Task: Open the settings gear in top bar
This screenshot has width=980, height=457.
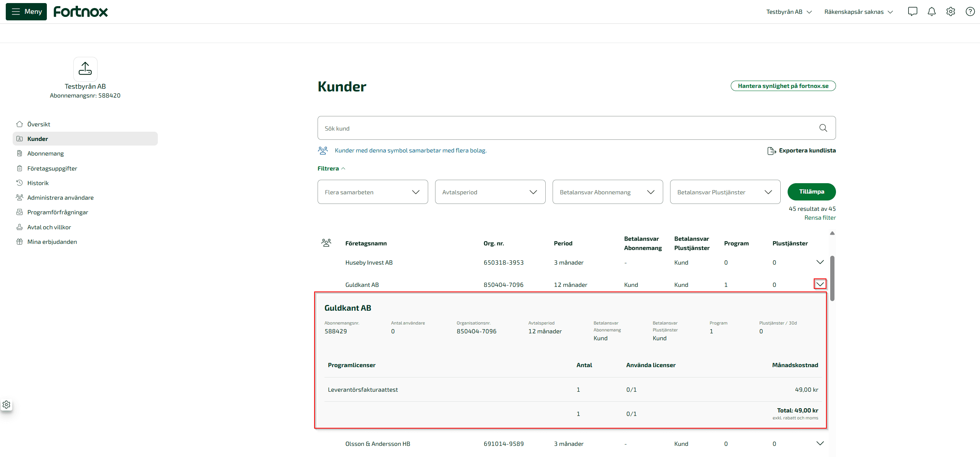Action: tap(951, 12)
